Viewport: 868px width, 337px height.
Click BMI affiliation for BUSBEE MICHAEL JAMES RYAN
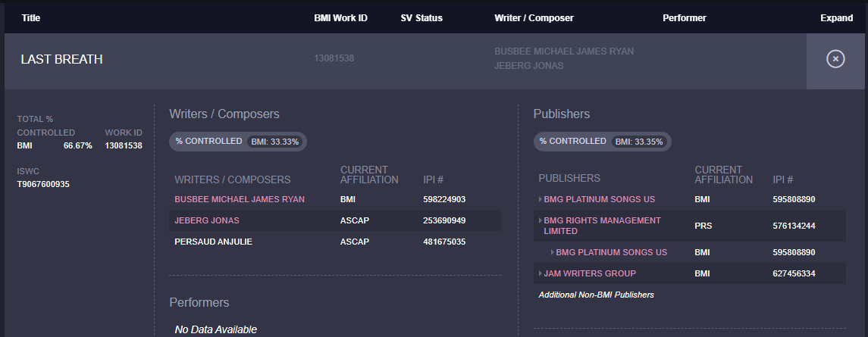point(348,199)
